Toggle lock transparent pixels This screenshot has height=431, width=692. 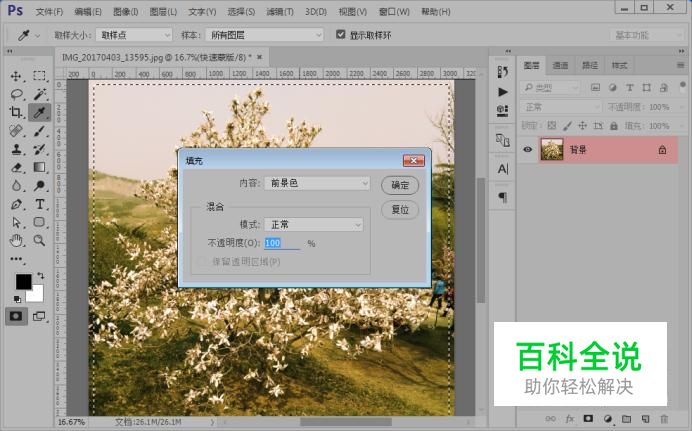pyautogui.click(x=552, y=126)
